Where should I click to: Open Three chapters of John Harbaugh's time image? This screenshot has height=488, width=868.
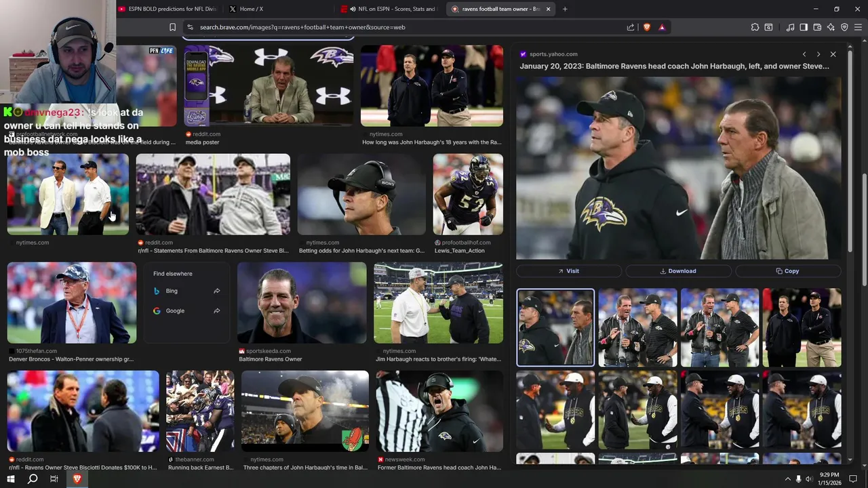click(305, 411)
